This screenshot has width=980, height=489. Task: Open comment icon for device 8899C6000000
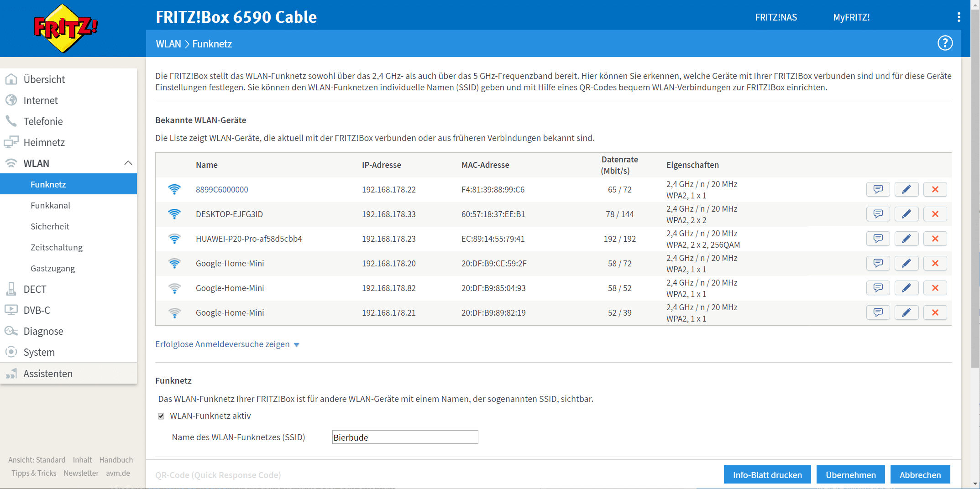(x=878, y=189)
